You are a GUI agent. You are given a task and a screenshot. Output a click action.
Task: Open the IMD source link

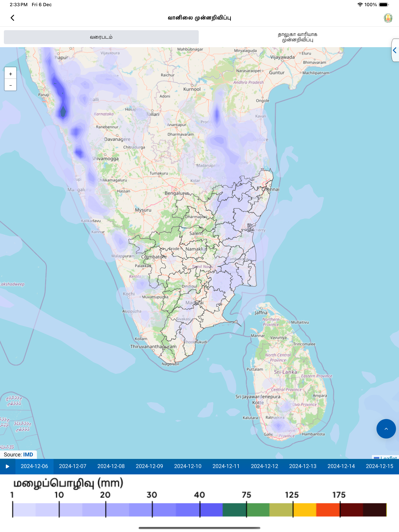(28, 454)
